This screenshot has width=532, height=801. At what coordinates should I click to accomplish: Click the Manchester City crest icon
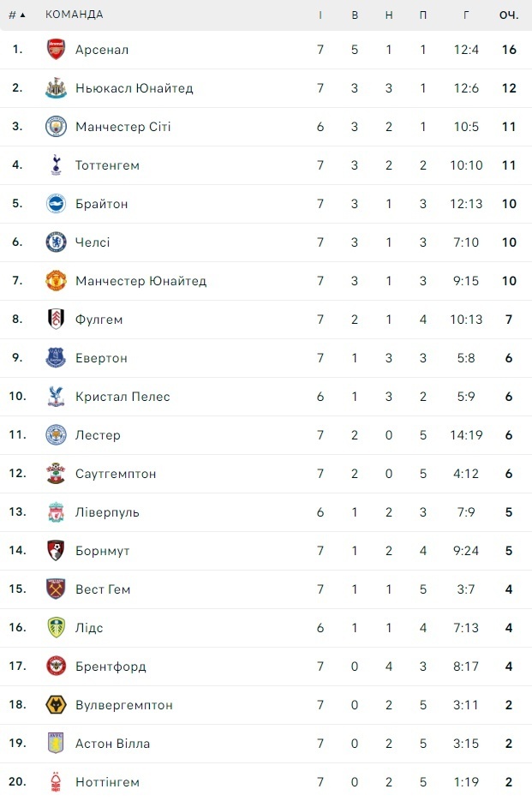tap(56, 127)
